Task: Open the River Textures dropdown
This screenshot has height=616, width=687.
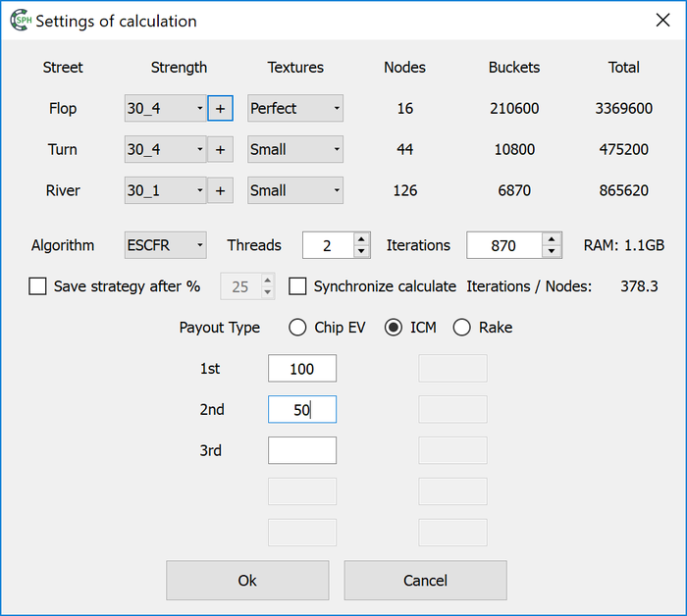Action: [295, 191]
